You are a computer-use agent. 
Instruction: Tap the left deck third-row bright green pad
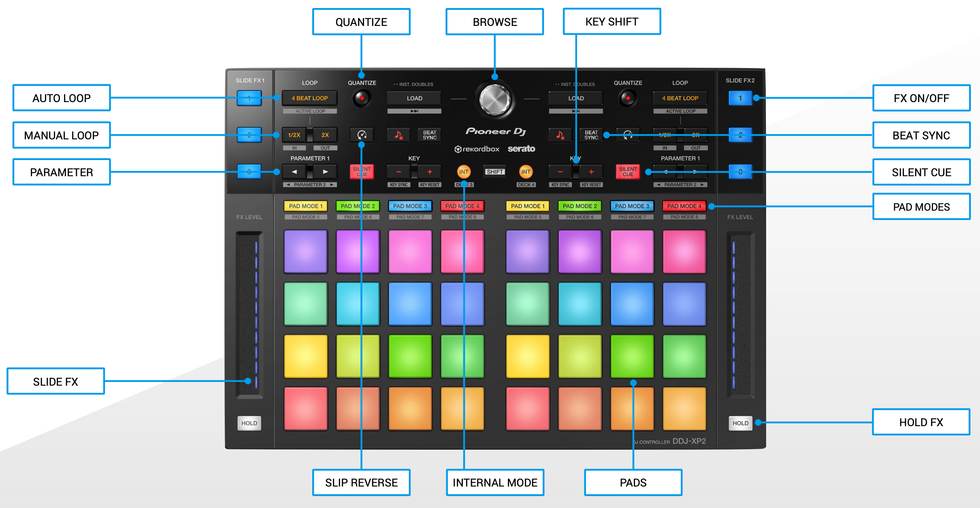[410, 356]
